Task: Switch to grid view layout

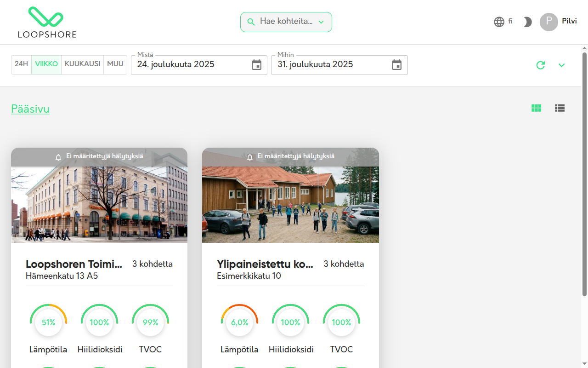Action: (x=536, y=108)
